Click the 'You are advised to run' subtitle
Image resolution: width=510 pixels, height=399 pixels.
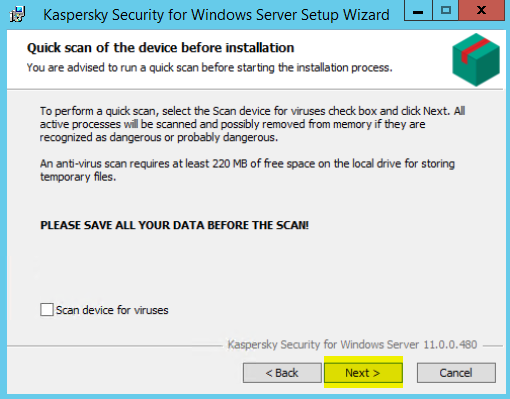tap(209, 68)
